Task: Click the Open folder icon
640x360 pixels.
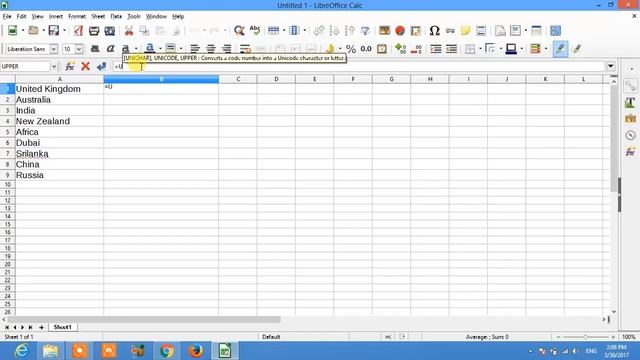Action: 33,31
